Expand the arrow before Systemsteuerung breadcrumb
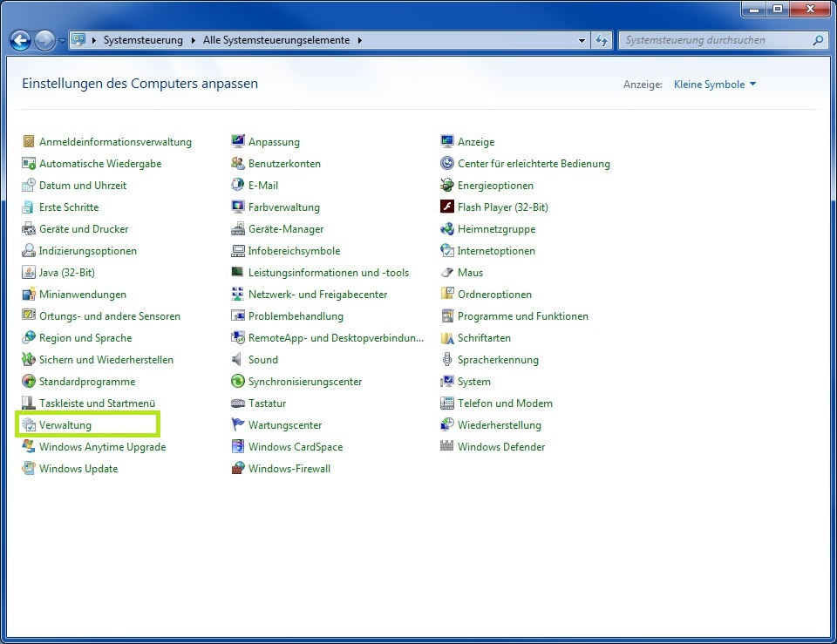This screenshot has width=837, height=644. click(x=94, y=41)
